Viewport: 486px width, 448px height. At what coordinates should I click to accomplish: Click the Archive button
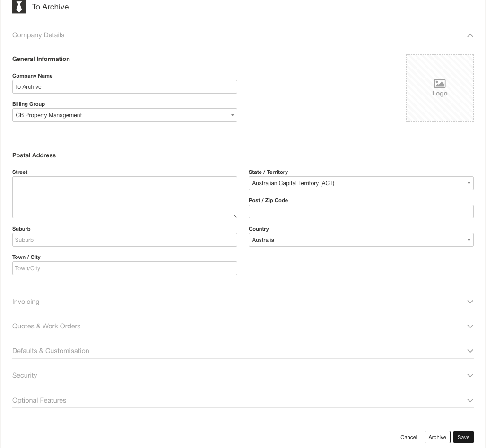tap(437, 437)
